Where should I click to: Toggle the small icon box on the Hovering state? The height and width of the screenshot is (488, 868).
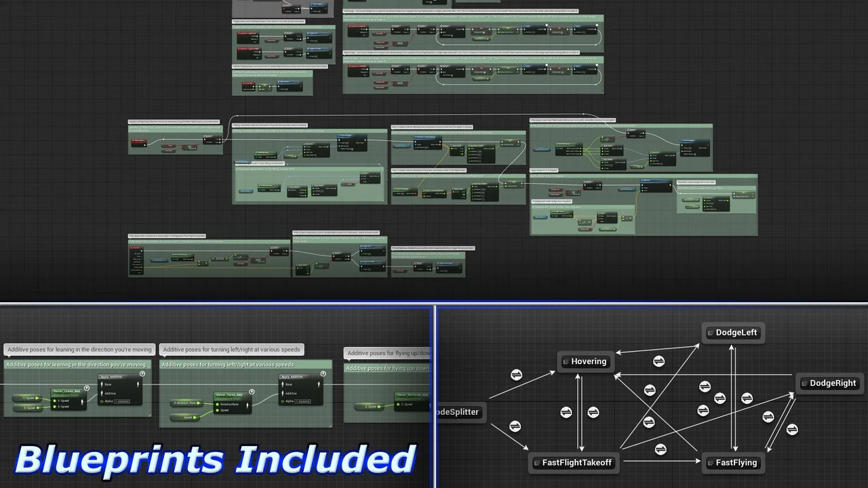pyautogui.click(x=565, y=361)
